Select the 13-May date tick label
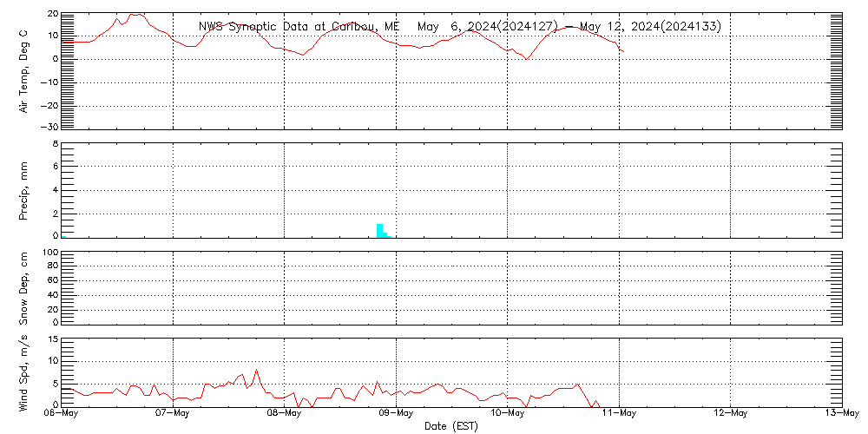Screen dimensions: 868x434 [841, 414]
